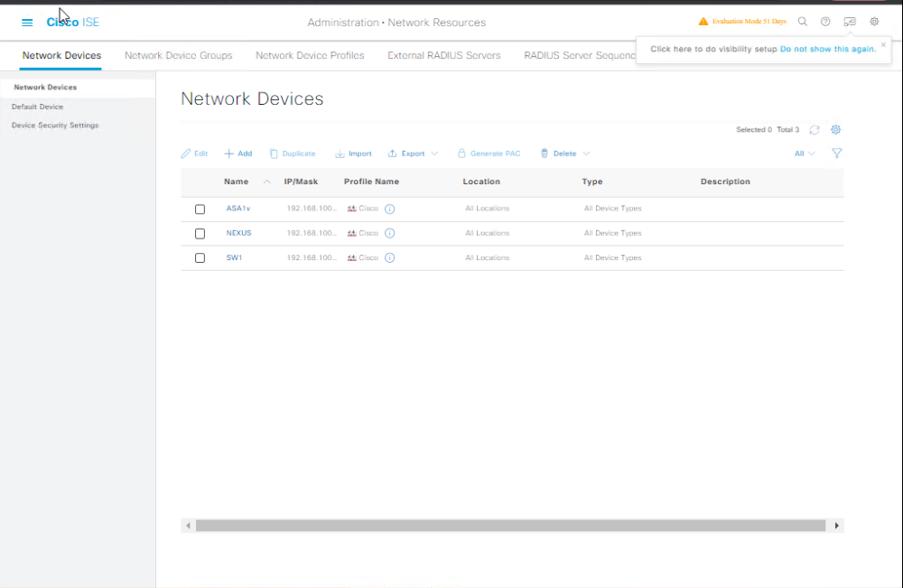Image resolution: width=903 pixels, height=588 pixels.
Task: Click the Cisco profile icon for ASA1v
Action: pos(352,209)
